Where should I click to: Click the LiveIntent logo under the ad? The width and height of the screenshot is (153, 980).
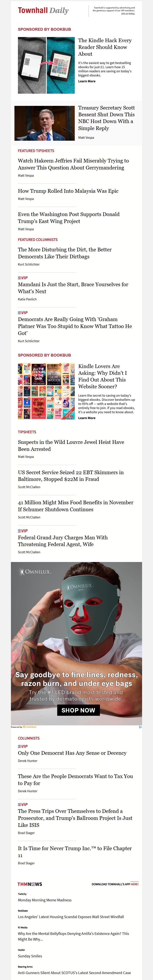tap(30, 727)
